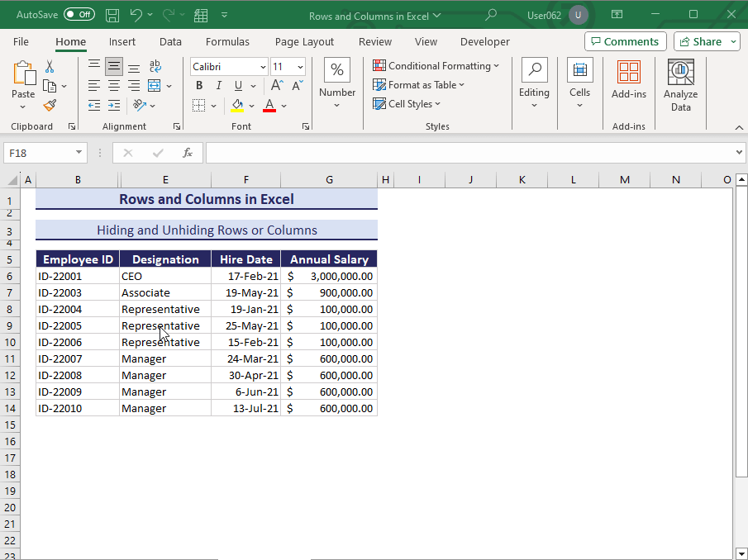Open Conditional Formatting
The image size is (748, 560).
436,65
